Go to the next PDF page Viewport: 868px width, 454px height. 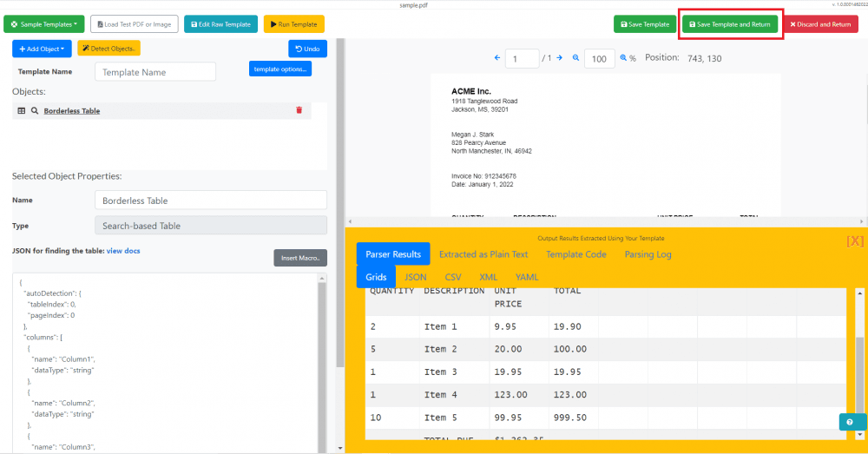coord(560,58)
